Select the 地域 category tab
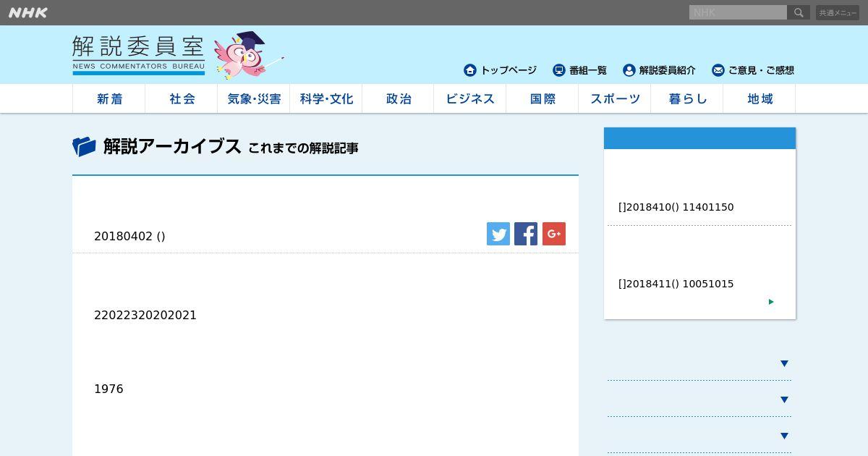The width and height of the screenshot is (868, 456). click(x=759, y=98)
